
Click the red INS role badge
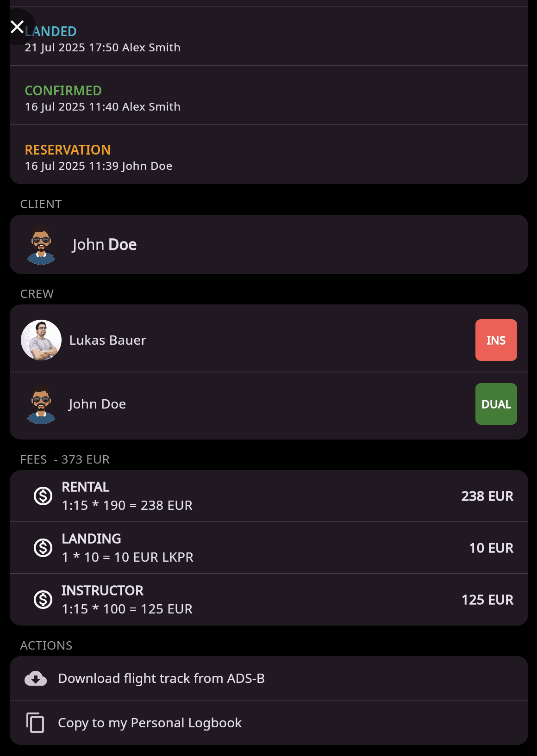coord(496,340)
